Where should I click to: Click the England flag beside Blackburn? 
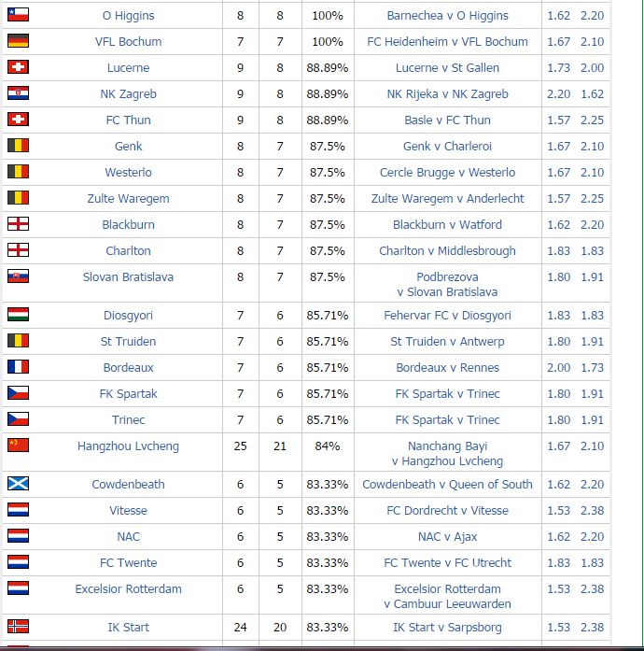coord(19,224)
